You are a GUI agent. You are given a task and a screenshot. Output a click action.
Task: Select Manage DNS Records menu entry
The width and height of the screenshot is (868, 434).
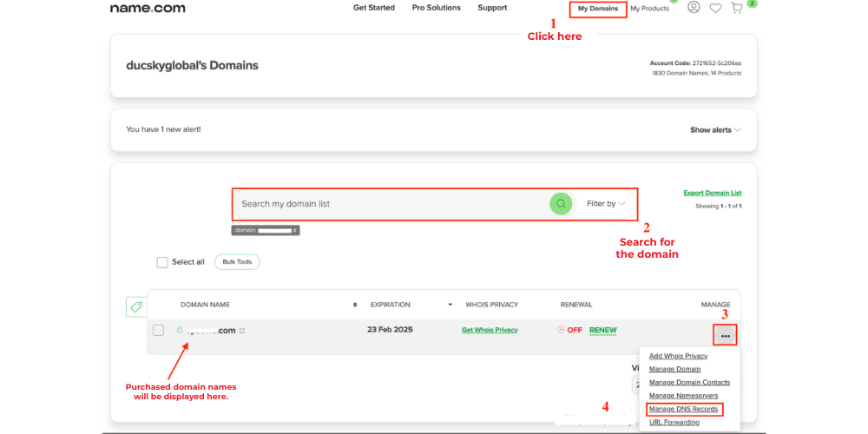(x=683, y=409)
